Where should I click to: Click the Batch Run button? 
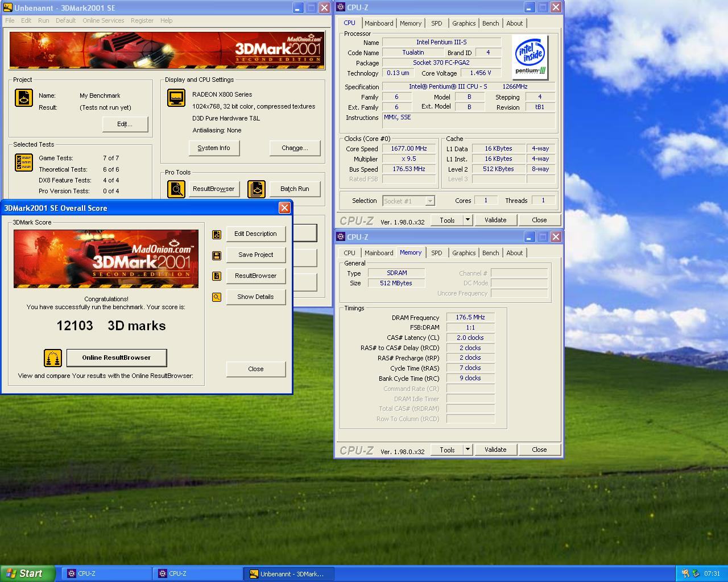(x=295, y=189)
